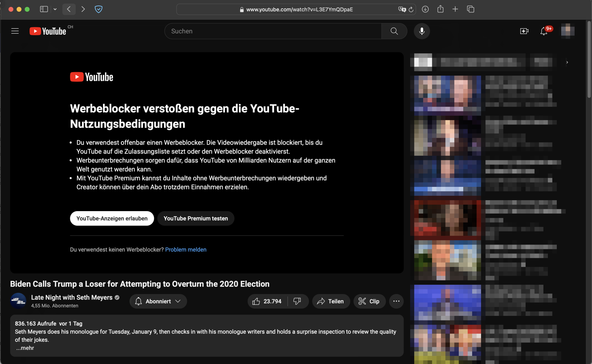Click the YouTube logo
Screen dimensions: 592x364
(x=48, y=31)
